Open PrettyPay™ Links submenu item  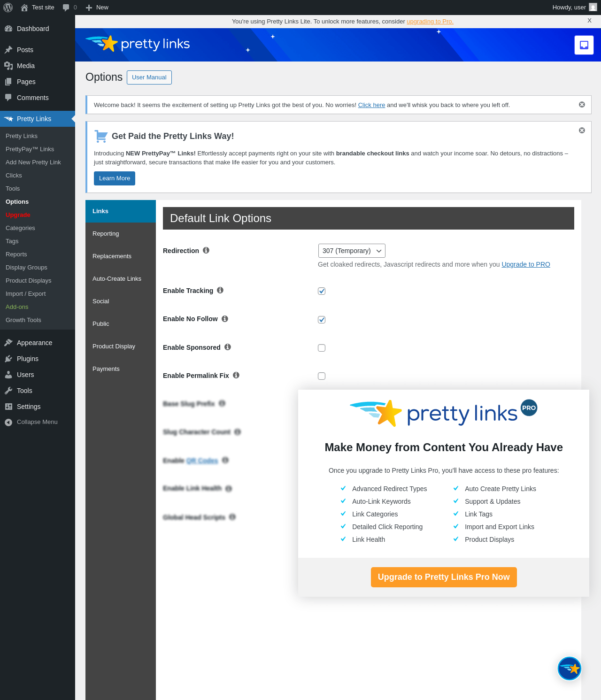tap(38, 149)
